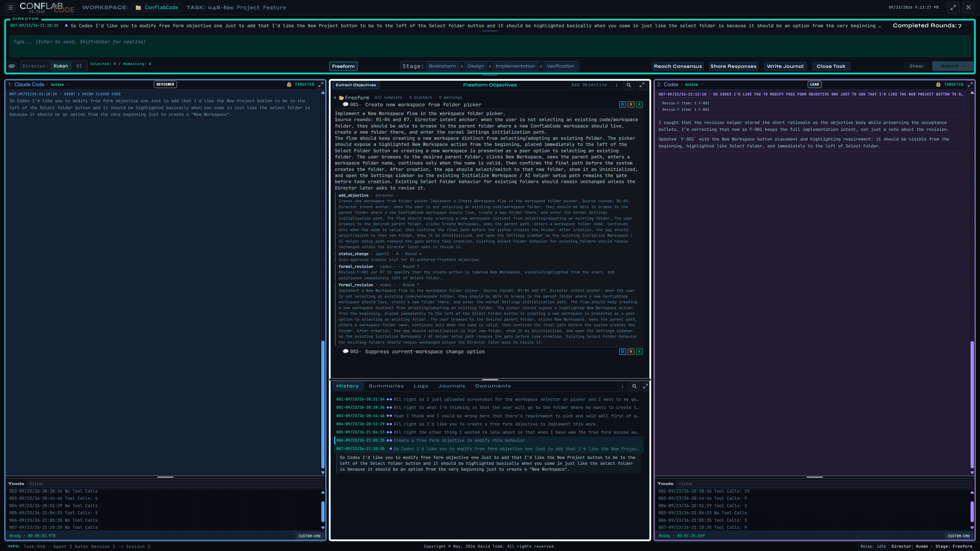The image size is (980, 551).
Task: Toggle A badge on objective 002
Action: [x=640, y=352]
